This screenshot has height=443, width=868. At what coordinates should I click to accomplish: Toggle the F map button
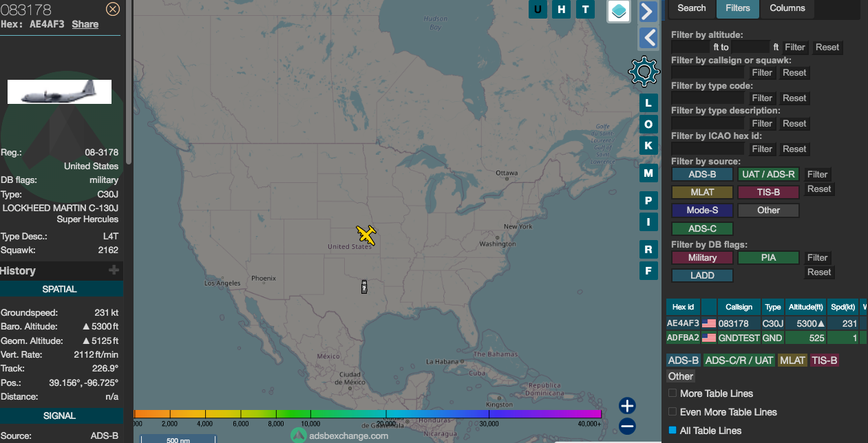(x=648, y=270)
